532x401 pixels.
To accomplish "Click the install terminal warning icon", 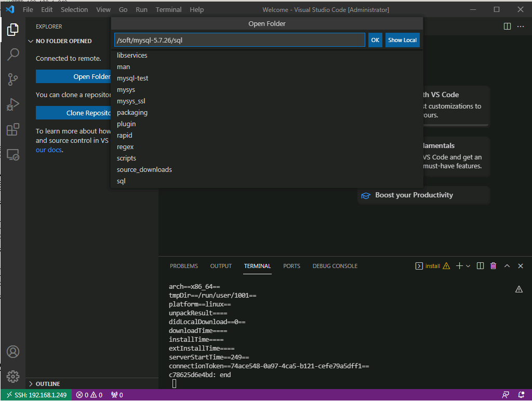I will click(x=446, y=266).
